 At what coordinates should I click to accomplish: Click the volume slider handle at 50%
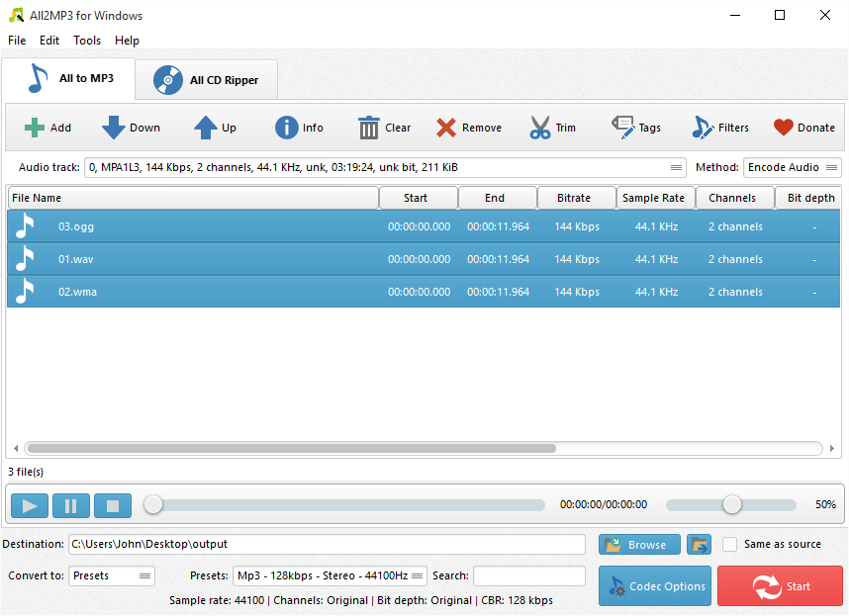(x=732, y=504)
